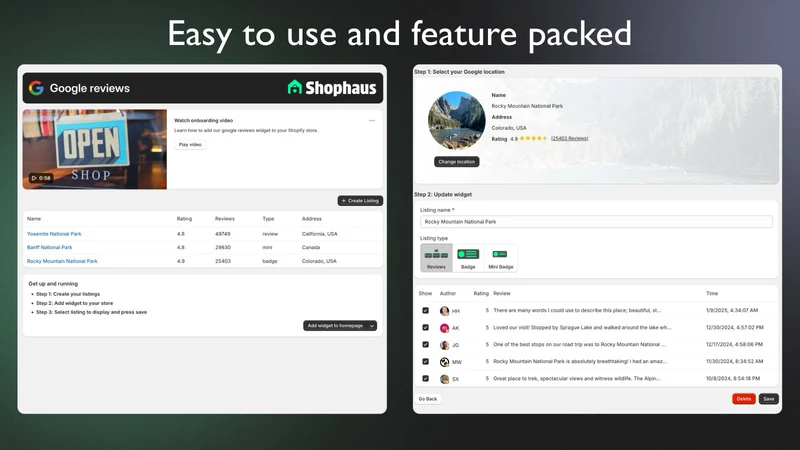Click the Go Back button
The width and height of the screenshot is (800, 450).
[428, 399]
